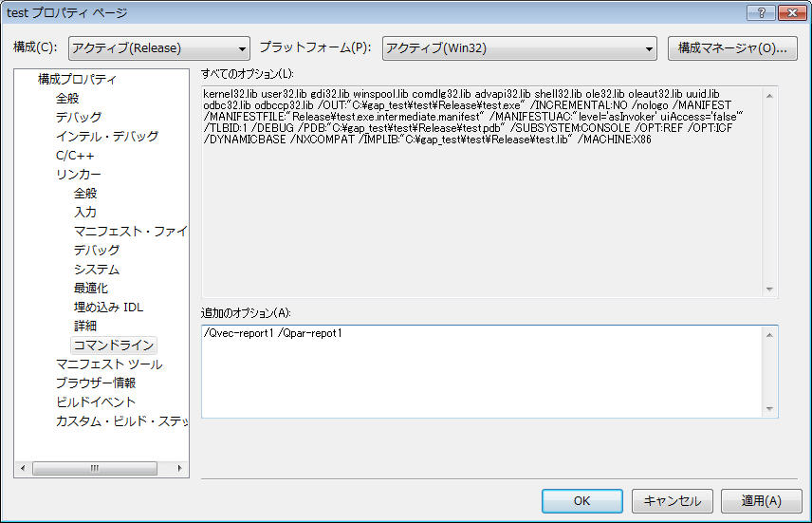Open the C/C++ tree item

pos(75,156)
